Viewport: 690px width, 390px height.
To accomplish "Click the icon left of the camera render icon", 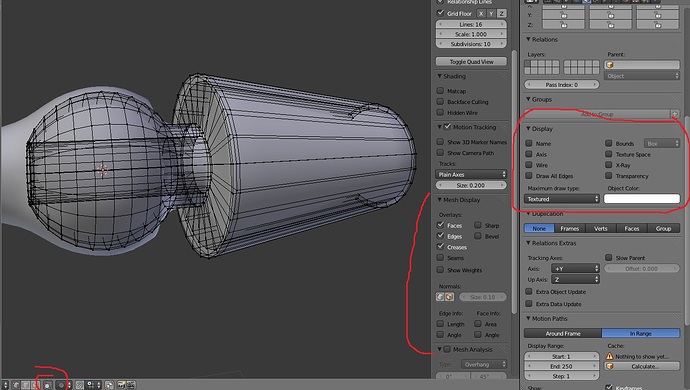I will click(109, 385).
